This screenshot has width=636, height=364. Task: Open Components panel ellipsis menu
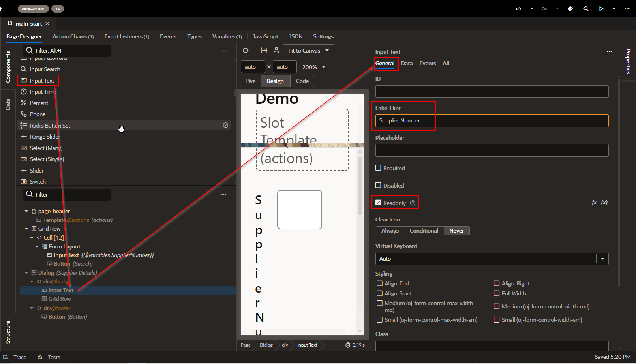(224, 51)
